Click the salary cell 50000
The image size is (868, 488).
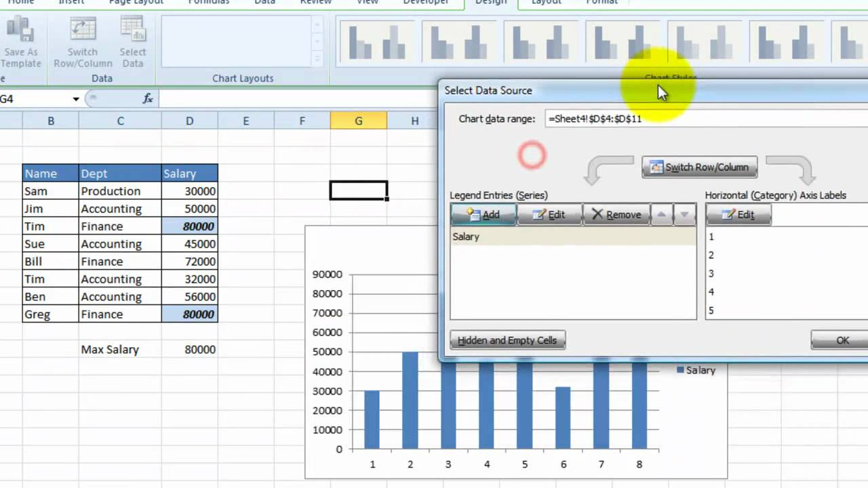[x=189, y=209]
